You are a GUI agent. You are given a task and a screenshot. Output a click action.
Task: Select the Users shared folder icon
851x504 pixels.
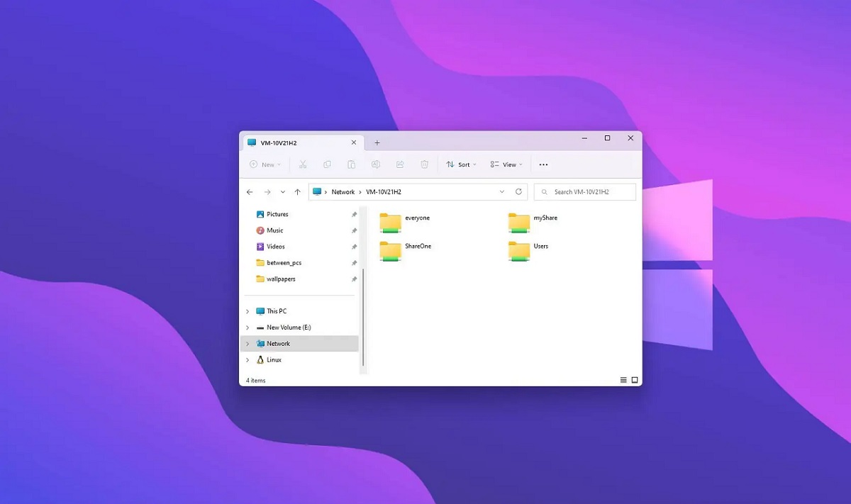pos(519,251)
